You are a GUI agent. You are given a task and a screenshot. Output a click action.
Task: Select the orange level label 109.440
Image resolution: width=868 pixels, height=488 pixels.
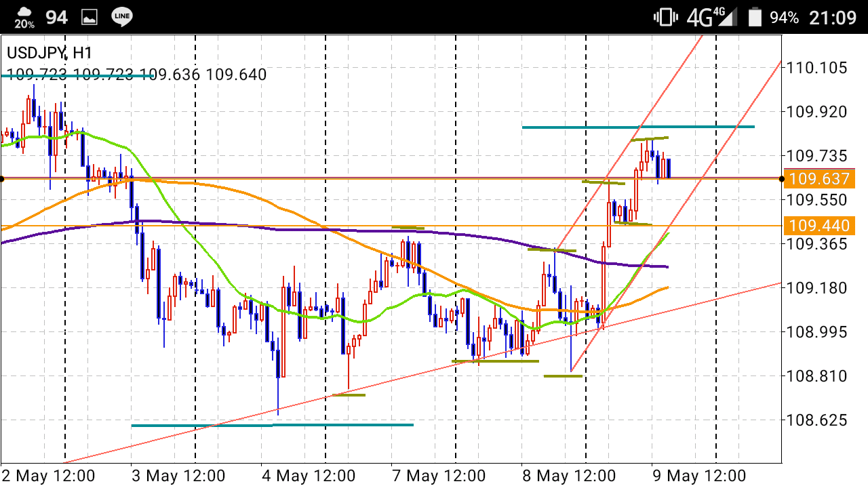pyautogui.click(x=819, y=226)
